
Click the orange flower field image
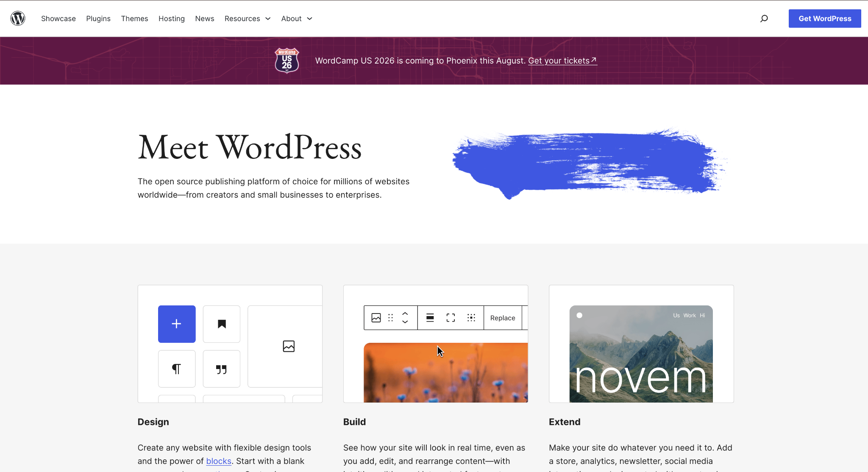pos(446,373)
